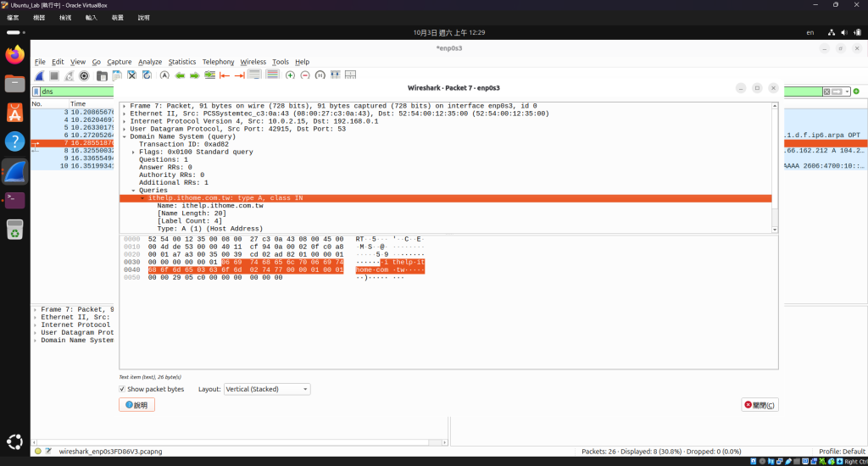Select Name: ithelp.ithome.com.tw line
The height and width of the screenshot is (466, 868).
(210, 206)
